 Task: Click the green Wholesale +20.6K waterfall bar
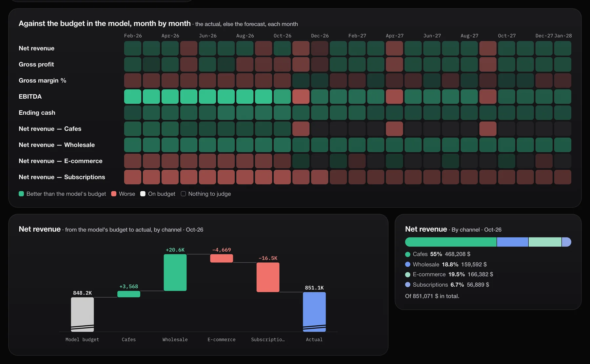(x=175, y=273)
